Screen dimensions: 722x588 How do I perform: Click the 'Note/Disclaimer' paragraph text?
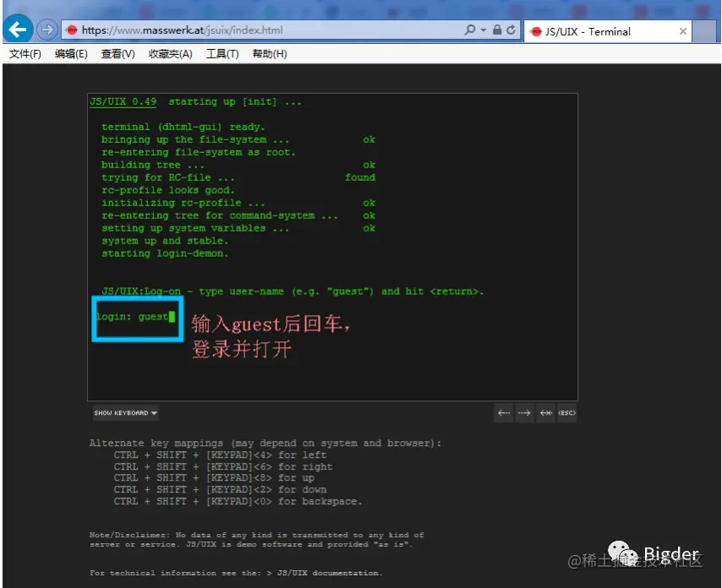tap(256, 540)
